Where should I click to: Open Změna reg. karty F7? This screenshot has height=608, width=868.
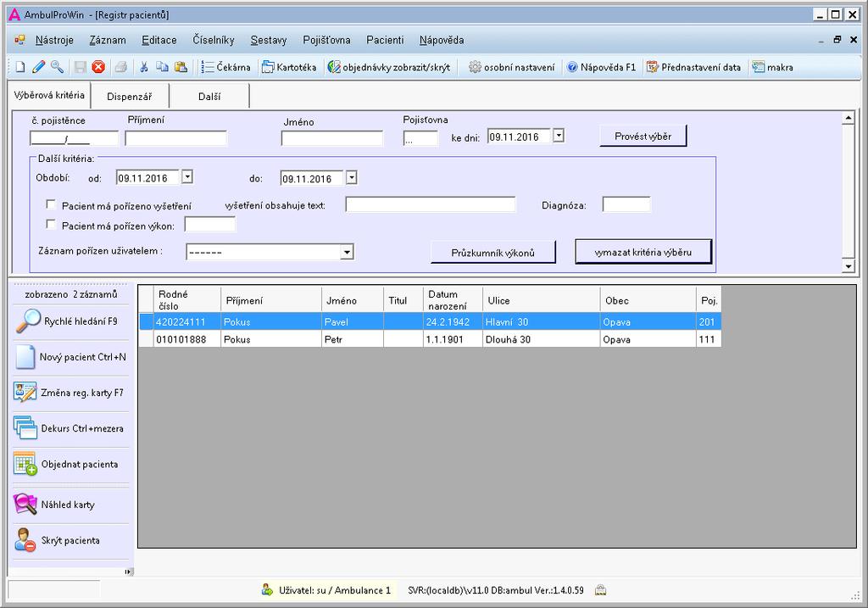70,393
